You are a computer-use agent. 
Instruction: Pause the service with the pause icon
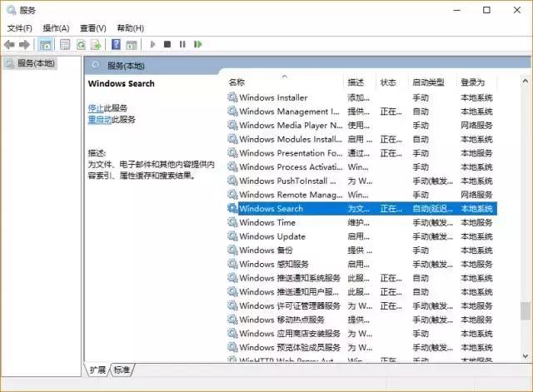182,44
